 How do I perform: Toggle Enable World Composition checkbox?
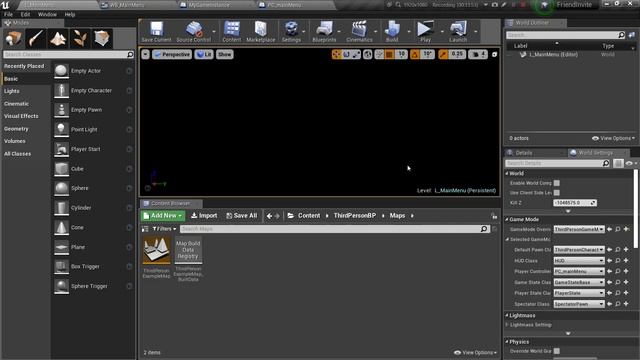pyautogui.click(x=557, y=183)
